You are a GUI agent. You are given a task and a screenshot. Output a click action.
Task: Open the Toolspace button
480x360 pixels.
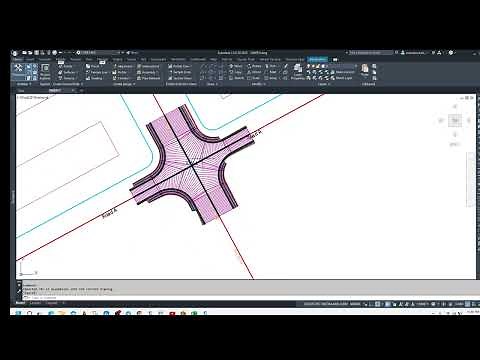click(x=18, y=71)
